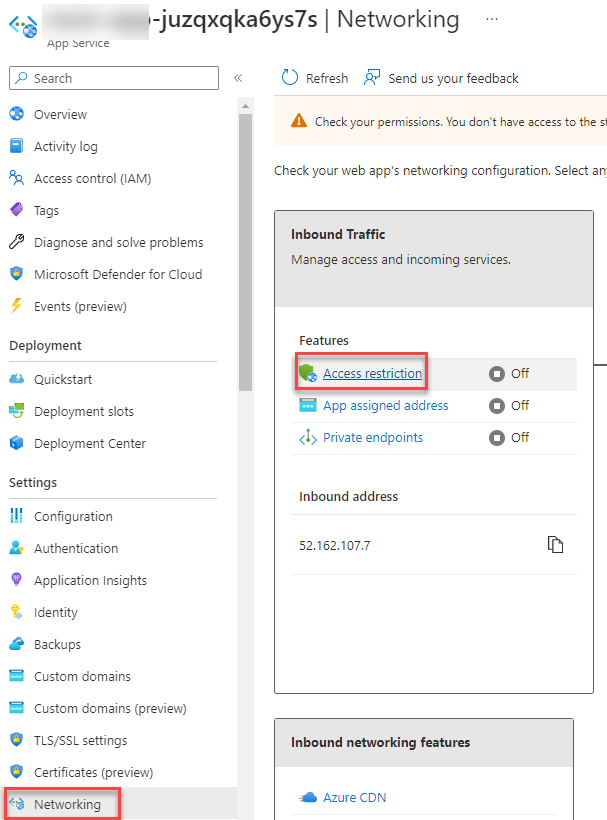Click the Activity log icon
The image size is (607, 820).
click(x=17, y=146)
